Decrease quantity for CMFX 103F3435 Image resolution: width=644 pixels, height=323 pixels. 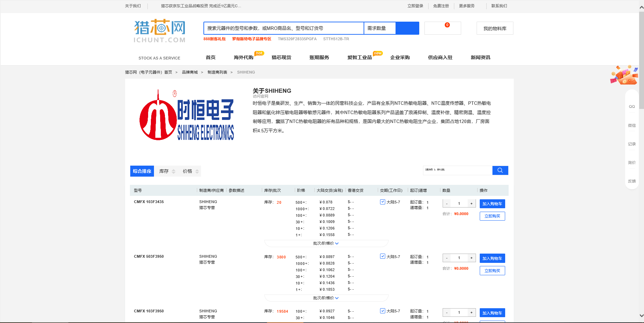point(447,203)
